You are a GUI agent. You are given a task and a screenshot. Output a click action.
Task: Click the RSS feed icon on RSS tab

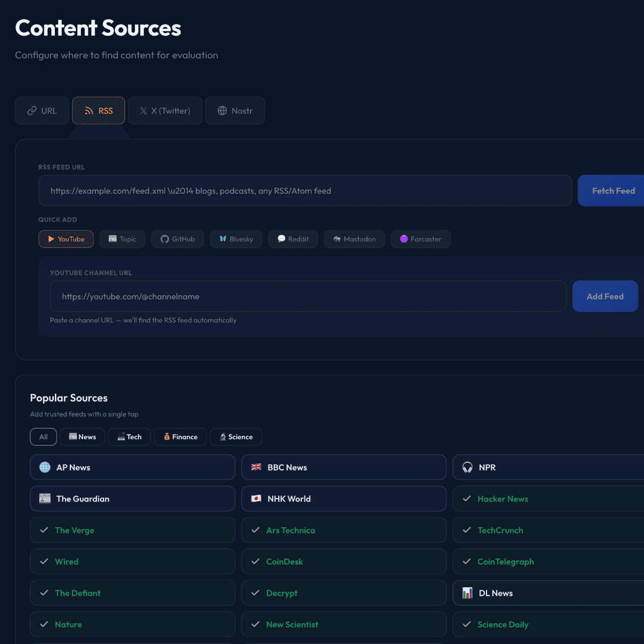(x=89, y=111)
